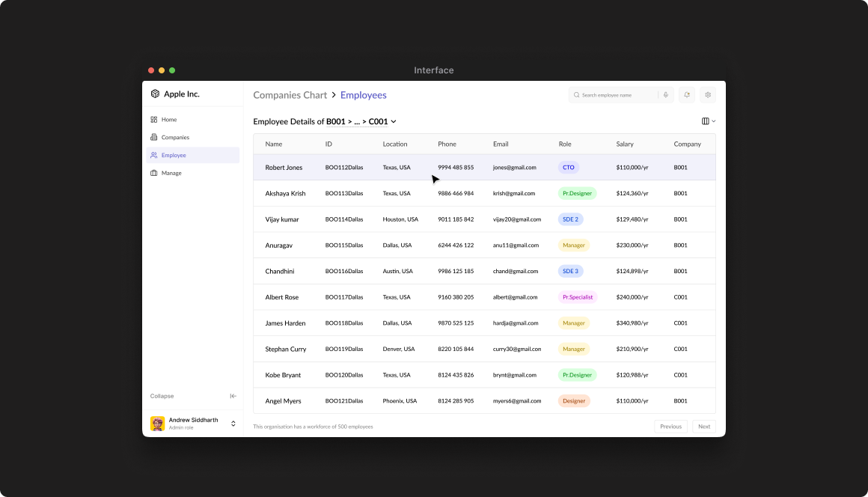This screenshot has width=868, height=497.
Task: Open the column layout view dropdown
Action: (x=708, y=121)
